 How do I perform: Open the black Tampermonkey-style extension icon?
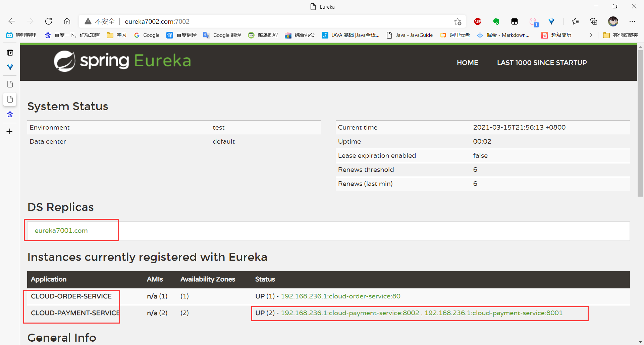515,22
